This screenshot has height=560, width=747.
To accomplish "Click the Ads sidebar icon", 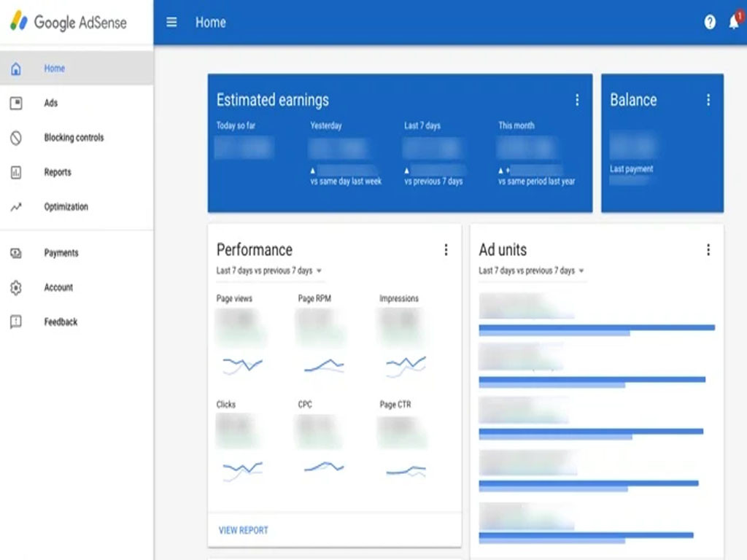I will coord(16,103).
